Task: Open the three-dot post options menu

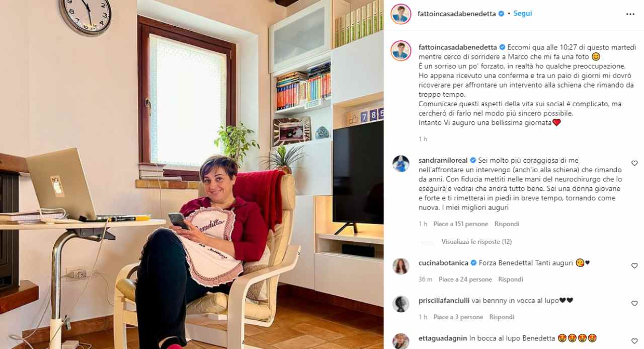Action: point(630,14)
